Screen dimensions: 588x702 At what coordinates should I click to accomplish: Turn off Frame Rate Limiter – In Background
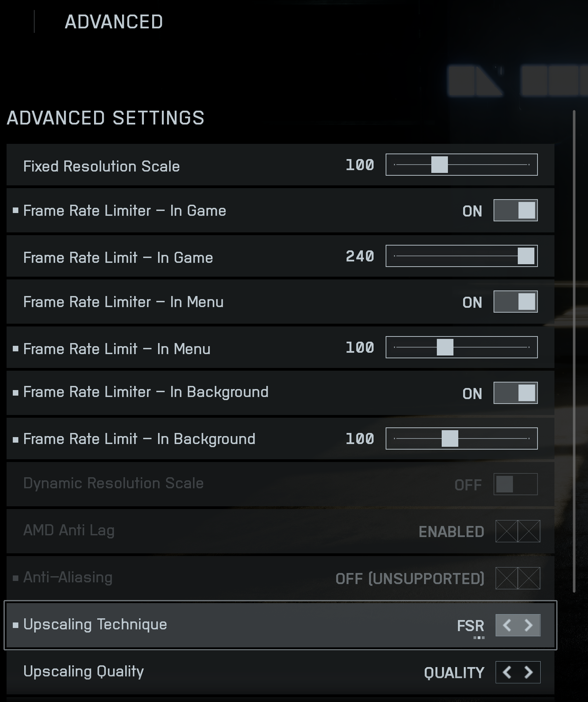515,393
